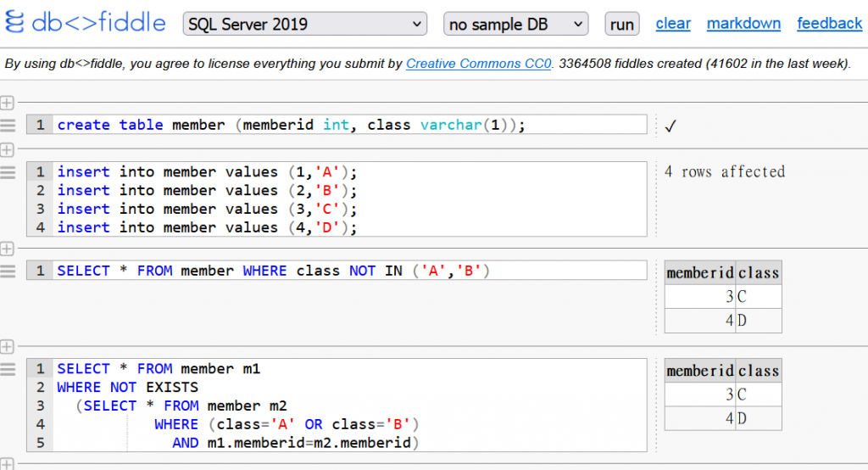Click the plus icon below the NOT EXISTS batch
This screenshot has width=868, height=470.
7,464
